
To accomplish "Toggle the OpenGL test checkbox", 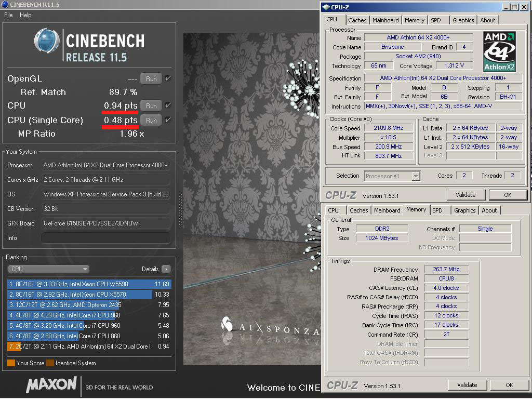I will point(168,78).
